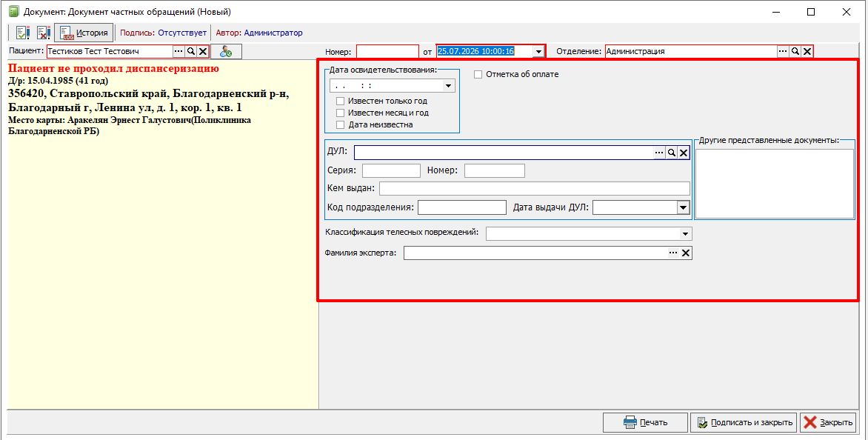Enable Отметка об оплате checkbox

pyautogui.click(x=478, y=74)
